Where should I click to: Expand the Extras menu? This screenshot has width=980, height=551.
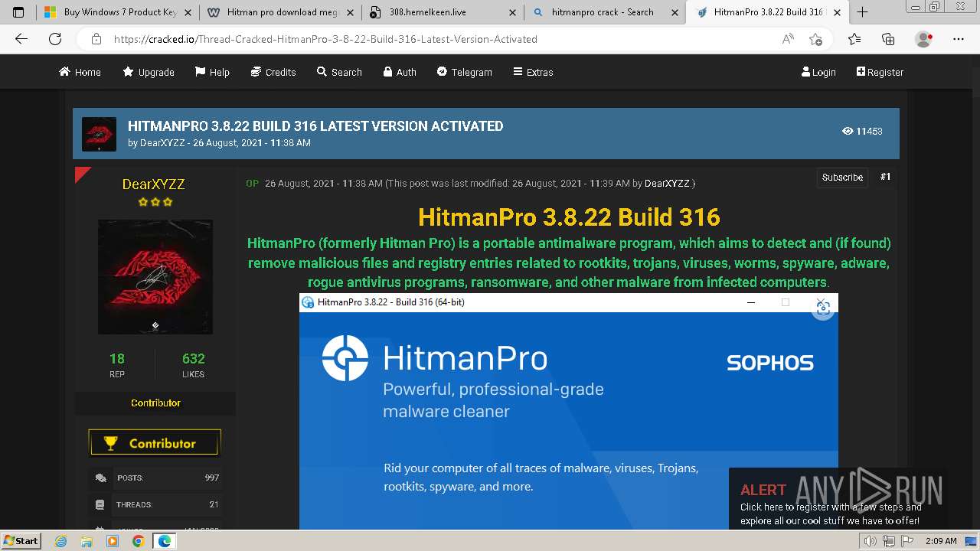[533, 72]
